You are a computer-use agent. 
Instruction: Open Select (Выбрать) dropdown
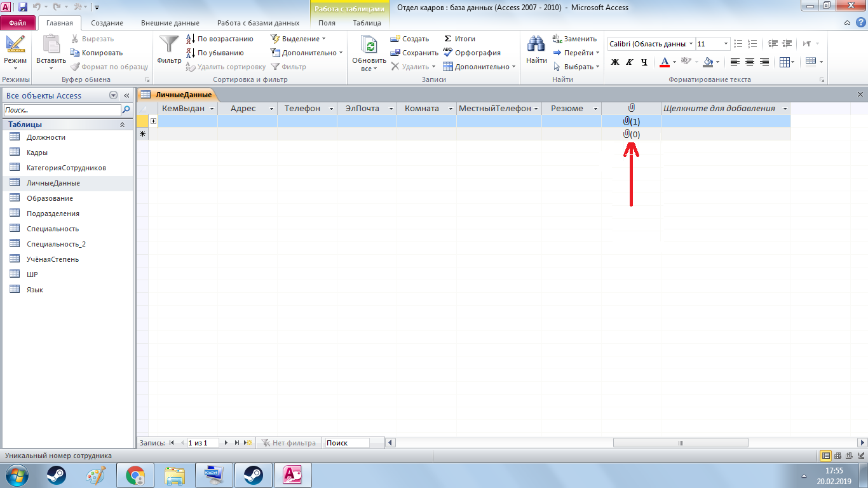point(576,67)
